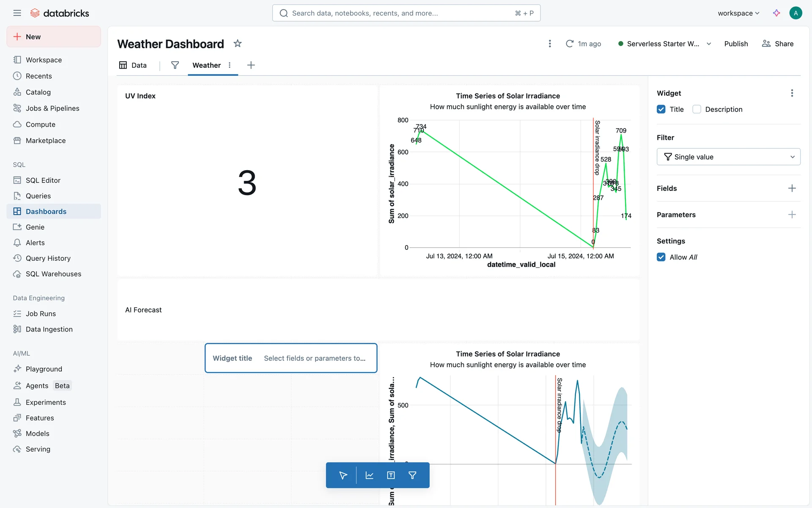Click the Share button
Screen dimensions: 812x508
click(x=778, y=44)
